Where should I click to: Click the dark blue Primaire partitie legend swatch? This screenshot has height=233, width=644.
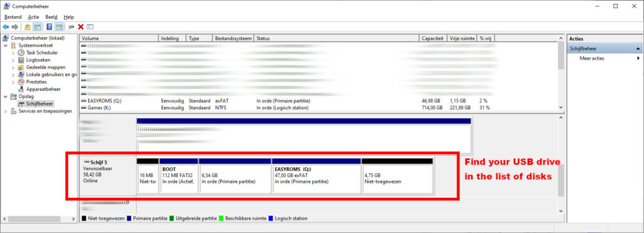click(130, 219)
